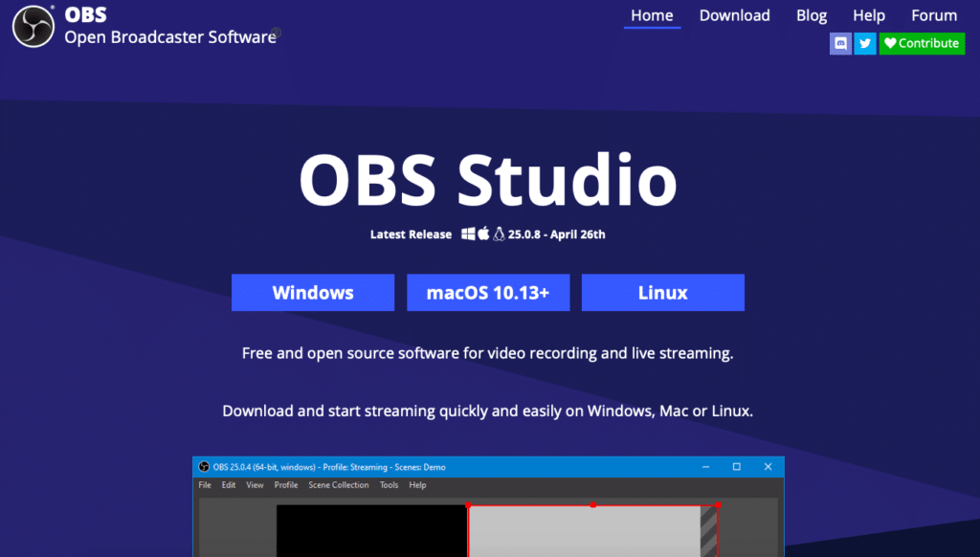This screenshot has width=980, height=557.
Task: Select the macOS 10.13+ download button
Action: (x=488, y=293)
